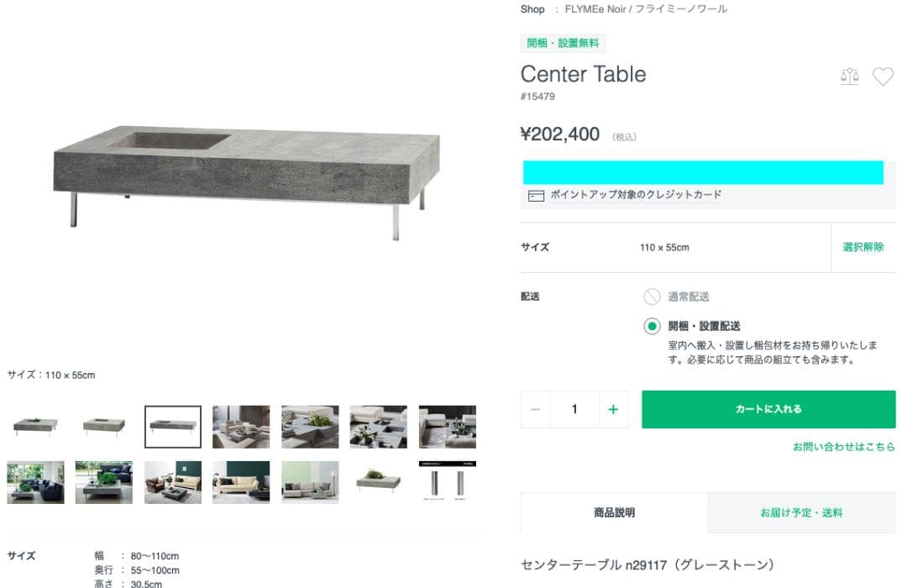Click the credit card icon
Screen dimensions: 907x588
coord(536,196)
